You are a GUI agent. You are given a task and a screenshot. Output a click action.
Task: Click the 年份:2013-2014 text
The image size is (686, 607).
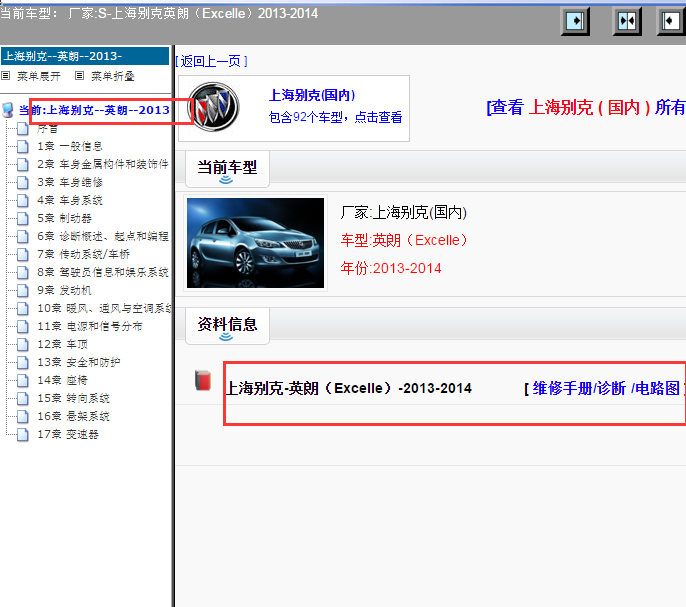[391, 268]
